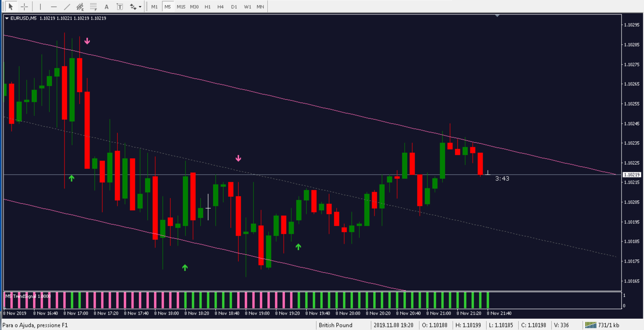The image size is (644, 330).
Task: Choose the vertical line drawing tool
Action: (x=40, y=7)
